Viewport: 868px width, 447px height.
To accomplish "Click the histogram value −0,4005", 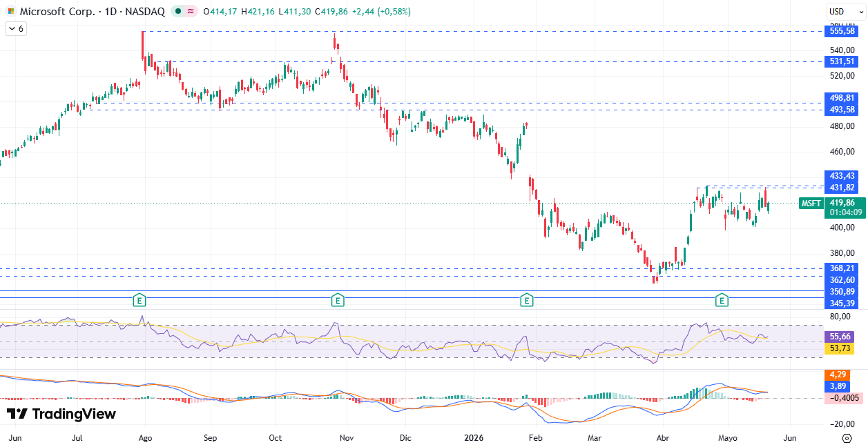I will coord(842,398).
